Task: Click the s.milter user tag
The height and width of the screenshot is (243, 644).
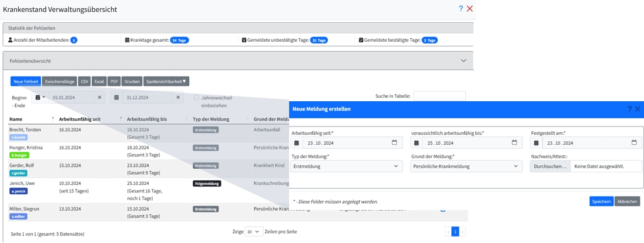Action: pos(19,217)
